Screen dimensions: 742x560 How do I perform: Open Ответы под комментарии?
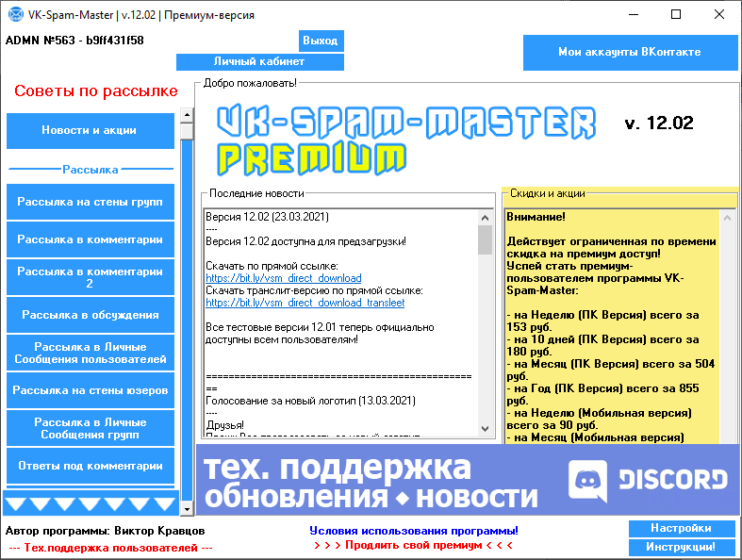pos(91,466)
